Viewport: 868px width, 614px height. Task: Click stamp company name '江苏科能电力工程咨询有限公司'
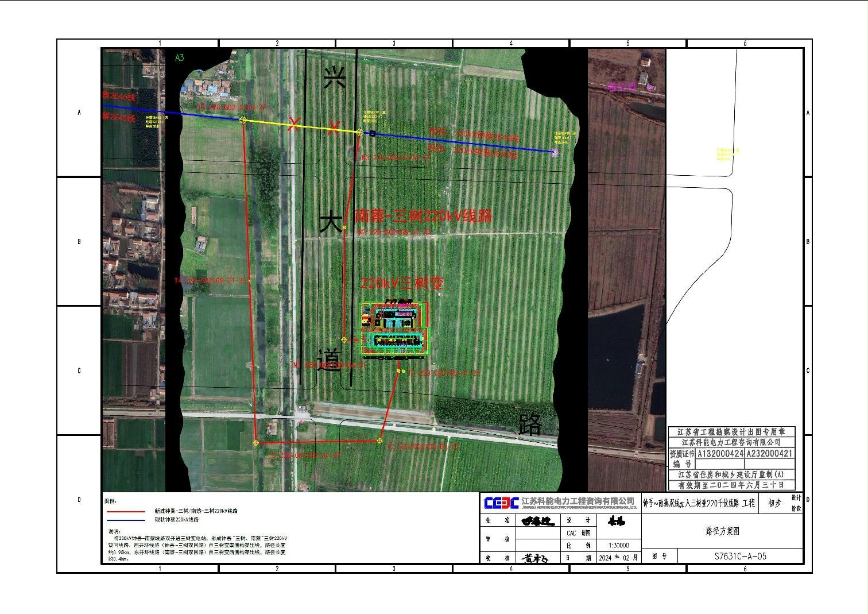(x=731, y=442)
